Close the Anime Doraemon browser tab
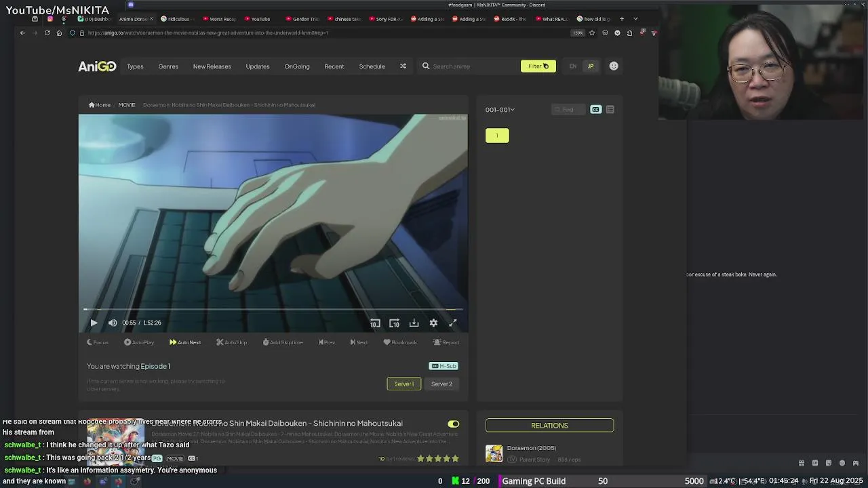This screenshot has height=488, width=868. [151, 19]
